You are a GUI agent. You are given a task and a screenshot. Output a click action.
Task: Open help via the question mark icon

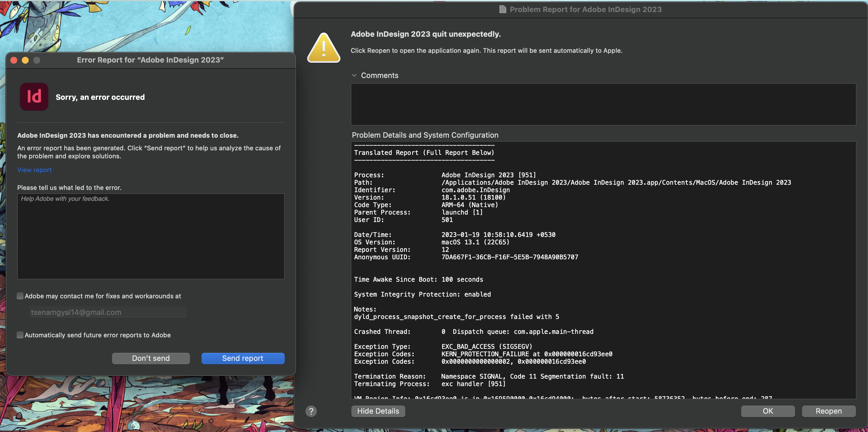pos(311,411)
